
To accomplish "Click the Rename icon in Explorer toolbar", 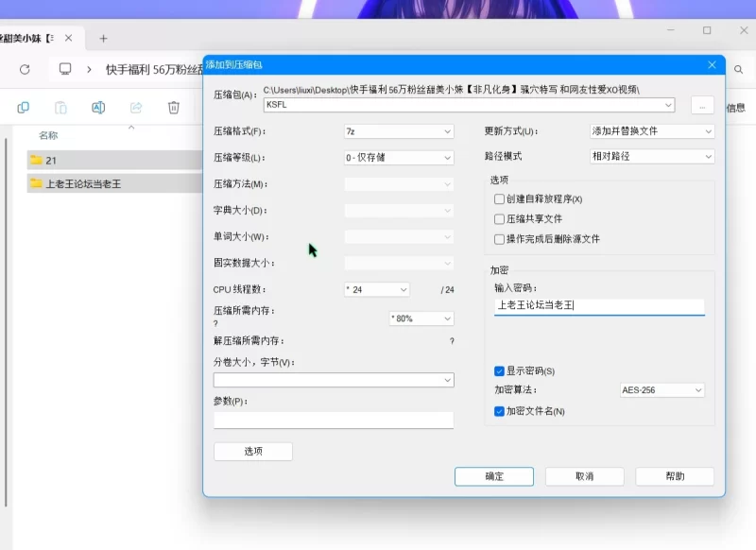I will tap(98, 108).
